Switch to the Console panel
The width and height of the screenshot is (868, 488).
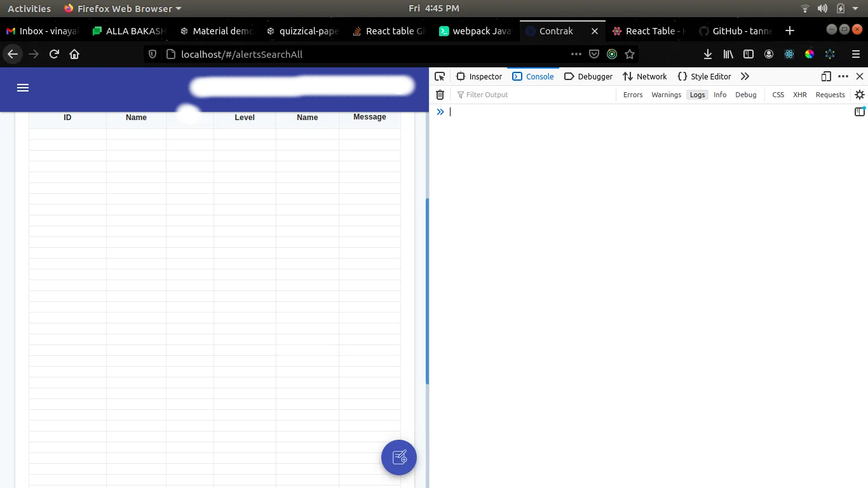[x=533, y=76]
